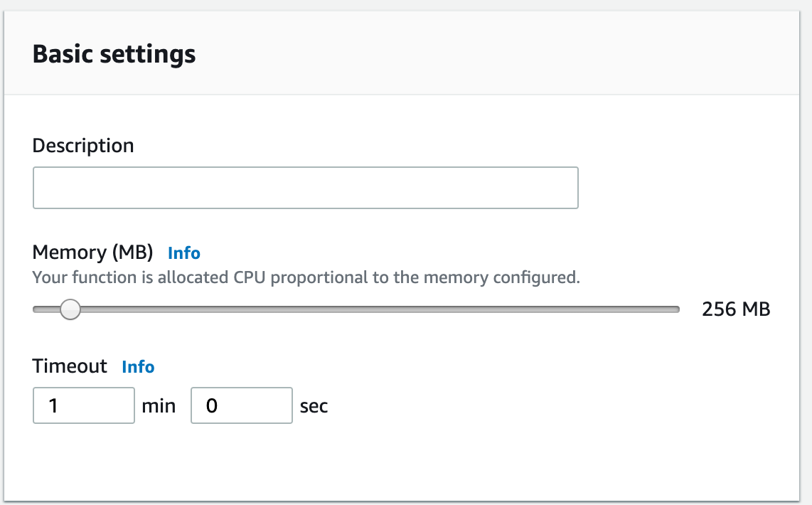The height and width of the screenshot is (505, 812).
Task: Click the sec unit label
Action: pos(314,406)
